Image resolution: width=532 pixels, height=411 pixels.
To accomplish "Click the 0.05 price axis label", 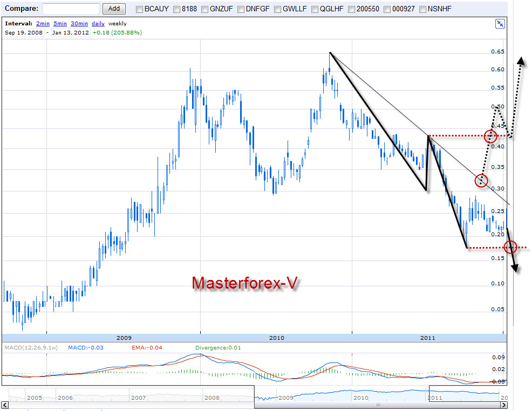I will 497,309.
